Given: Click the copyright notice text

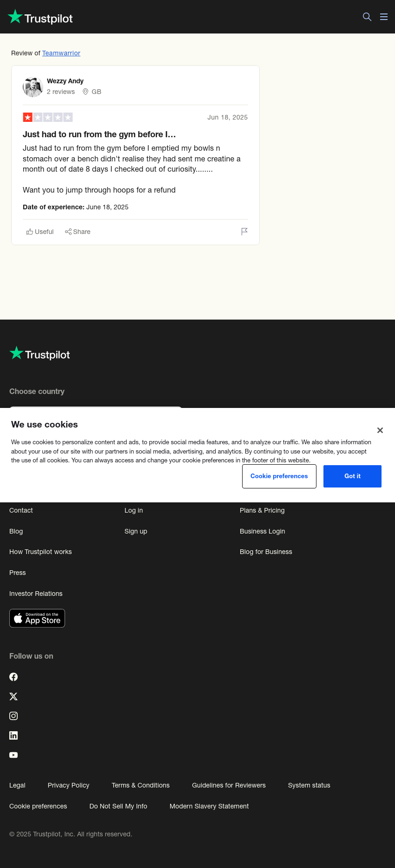Looking at the screenshot, I should 71,834.
